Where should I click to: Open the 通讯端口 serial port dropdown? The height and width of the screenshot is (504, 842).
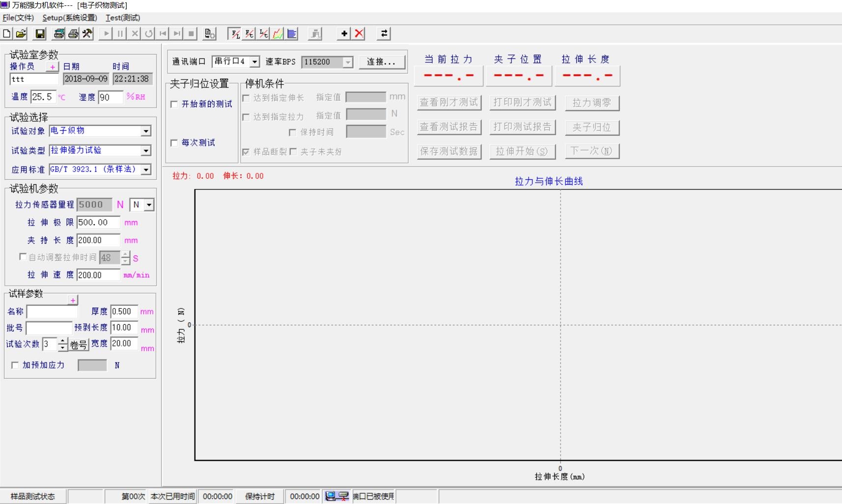point(254,62)
